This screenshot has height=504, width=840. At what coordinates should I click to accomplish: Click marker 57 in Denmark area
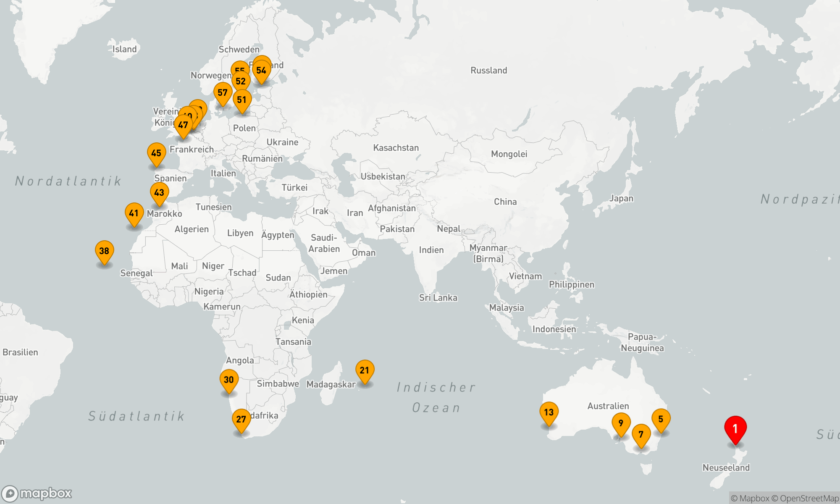223,93
